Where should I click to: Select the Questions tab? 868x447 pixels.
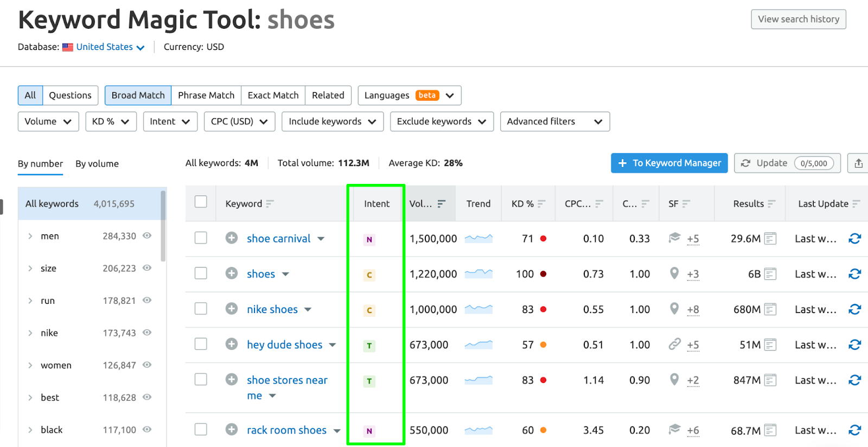[71, 95]
